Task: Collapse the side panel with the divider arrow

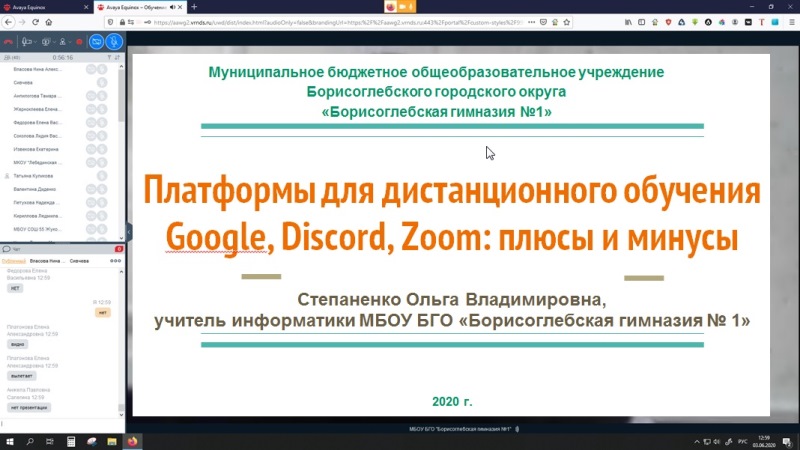Action: click(130, 228)
